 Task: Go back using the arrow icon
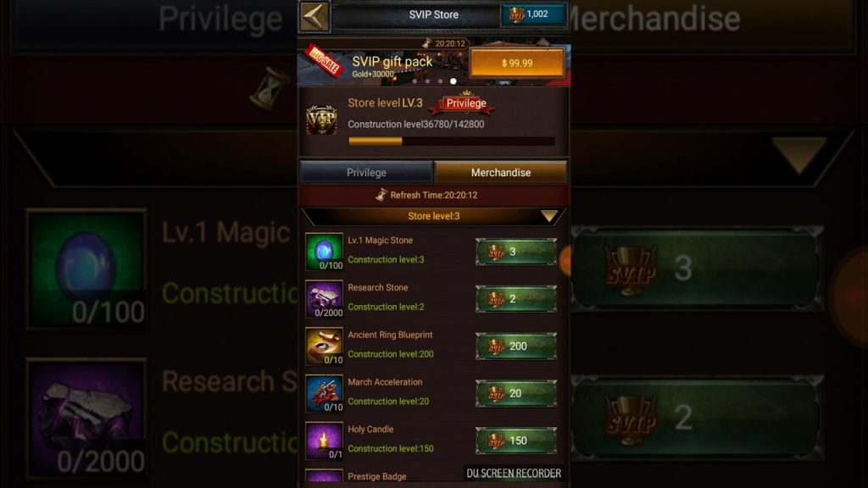click(314, 17)
